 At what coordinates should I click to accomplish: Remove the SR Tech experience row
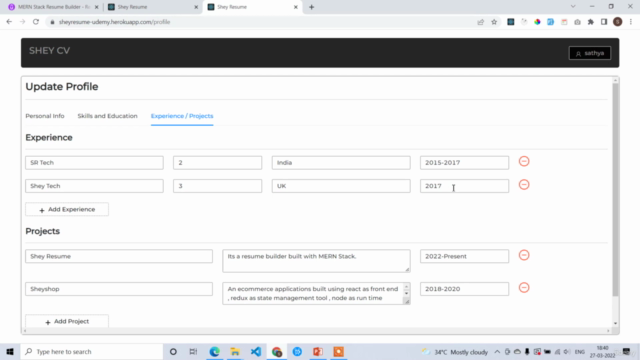524,161
